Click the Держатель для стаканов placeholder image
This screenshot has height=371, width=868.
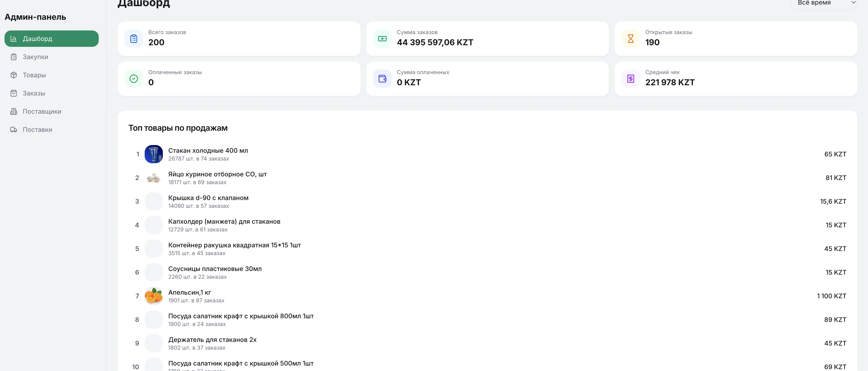(x=154, y=343)
